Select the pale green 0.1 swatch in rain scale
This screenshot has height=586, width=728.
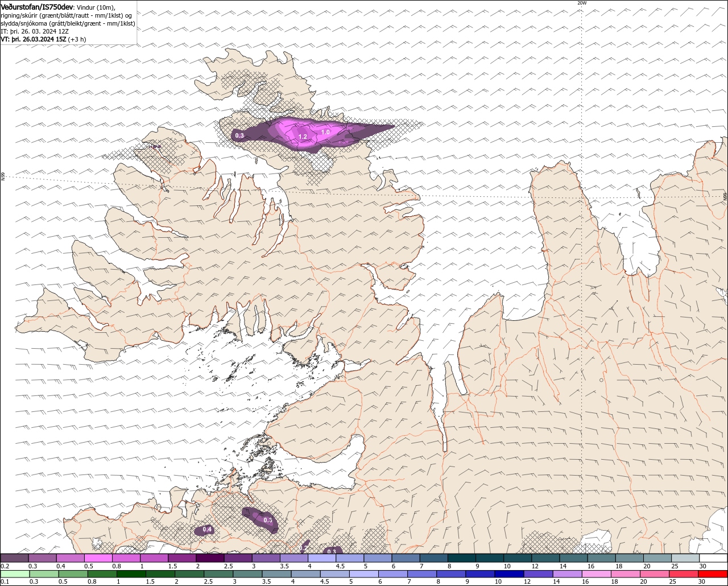click(15, 573)
